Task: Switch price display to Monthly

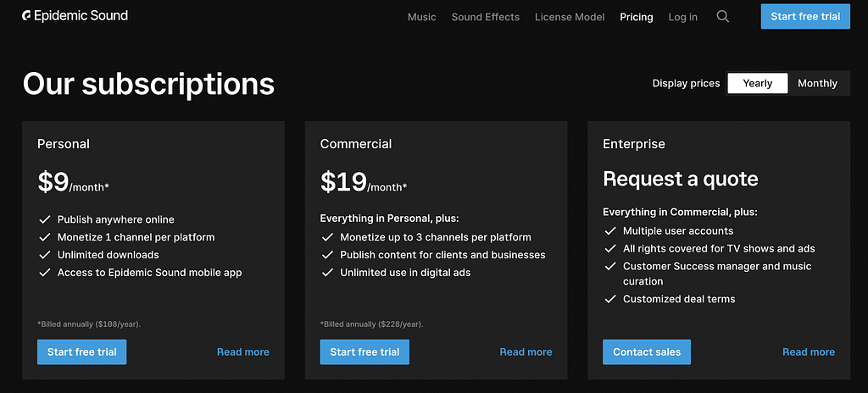Action: click(x=817, y=83)
